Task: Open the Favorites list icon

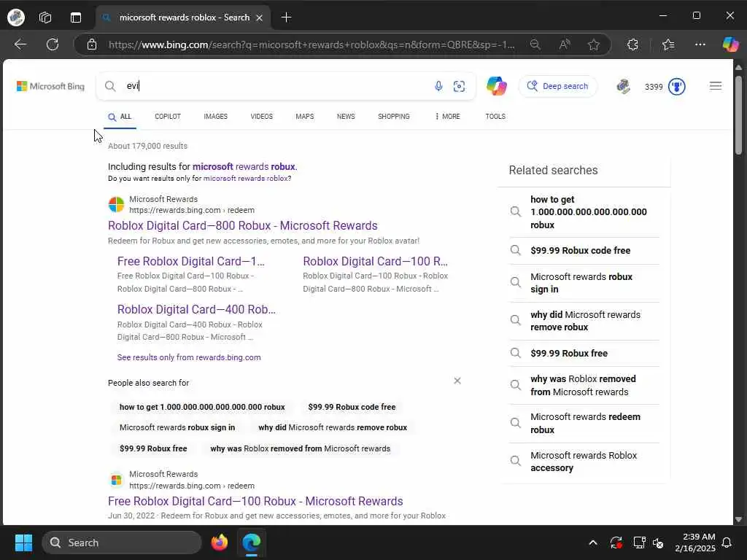Action: tap(668, 44)
